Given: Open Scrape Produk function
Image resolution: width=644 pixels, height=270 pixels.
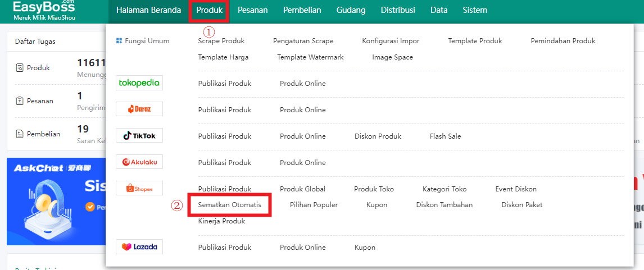Looking at the screenshot, I should [x=221, y=41].
